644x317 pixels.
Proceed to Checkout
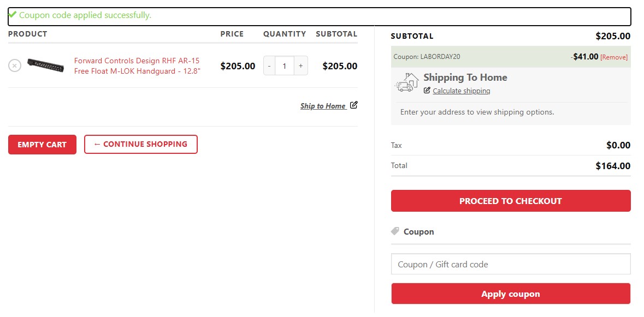pyautogui.click(x=511, y=201)
